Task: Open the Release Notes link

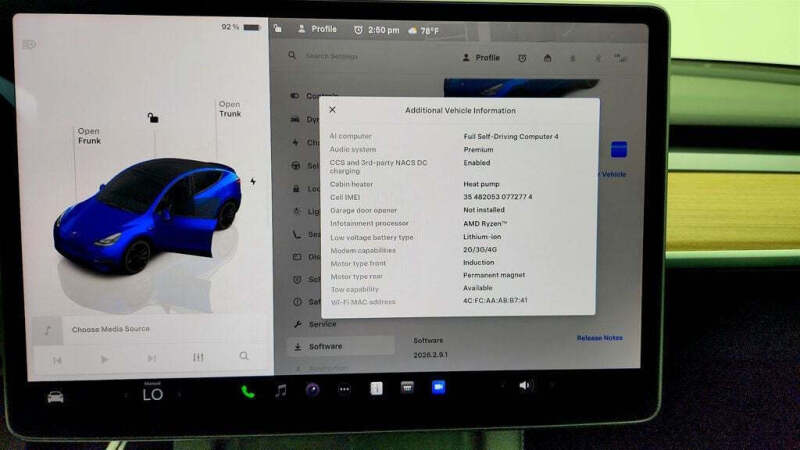Action: 599,338
